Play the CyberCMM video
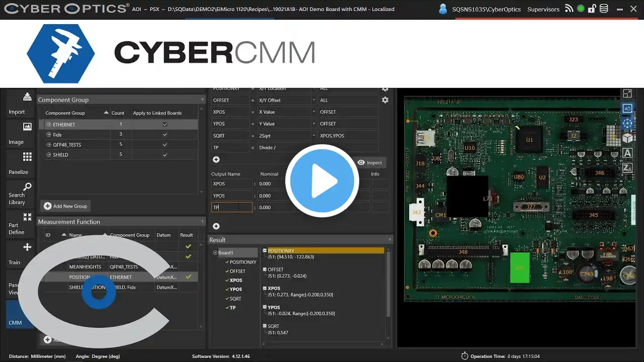644x362 pixels. [322, 181]
